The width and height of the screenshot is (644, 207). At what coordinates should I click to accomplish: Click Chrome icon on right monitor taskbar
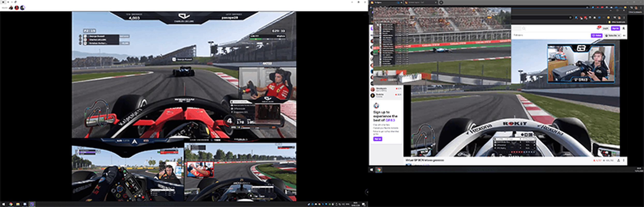tap(379, 170)
